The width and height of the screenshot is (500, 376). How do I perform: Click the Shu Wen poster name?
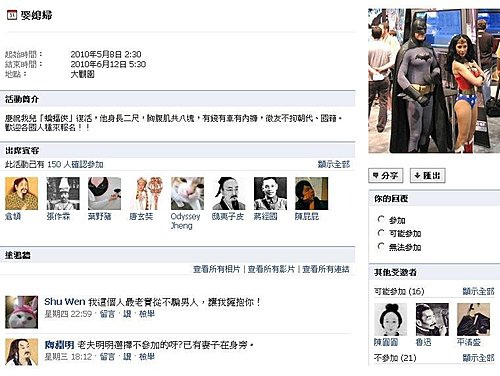coord(65,302)
